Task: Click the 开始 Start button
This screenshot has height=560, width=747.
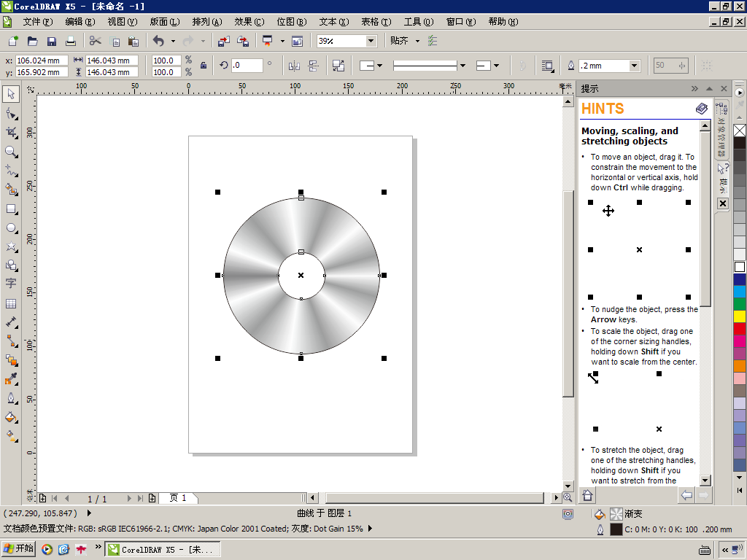Action: tap(18, 549)
